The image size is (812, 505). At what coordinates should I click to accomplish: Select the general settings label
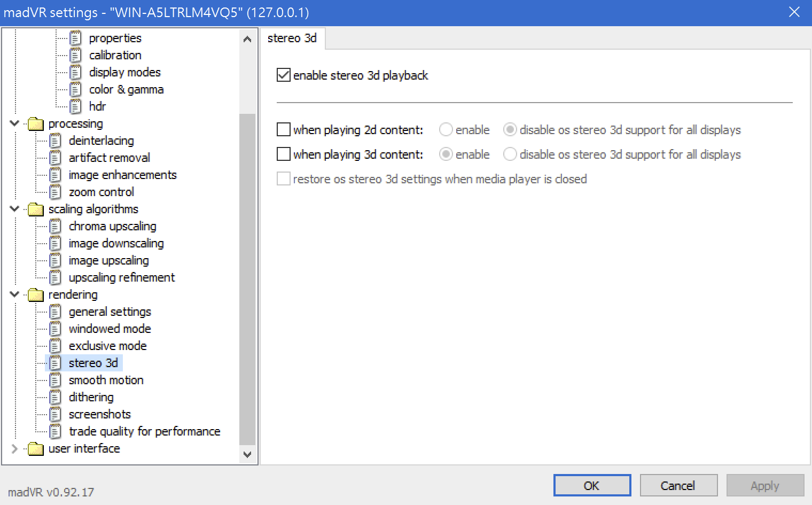110,312
